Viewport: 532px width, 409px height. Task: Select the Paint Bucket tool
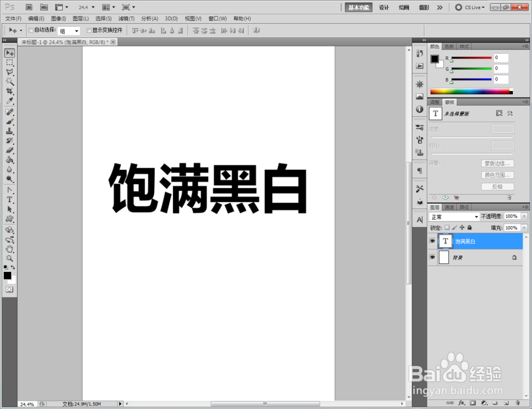(10, 160)
